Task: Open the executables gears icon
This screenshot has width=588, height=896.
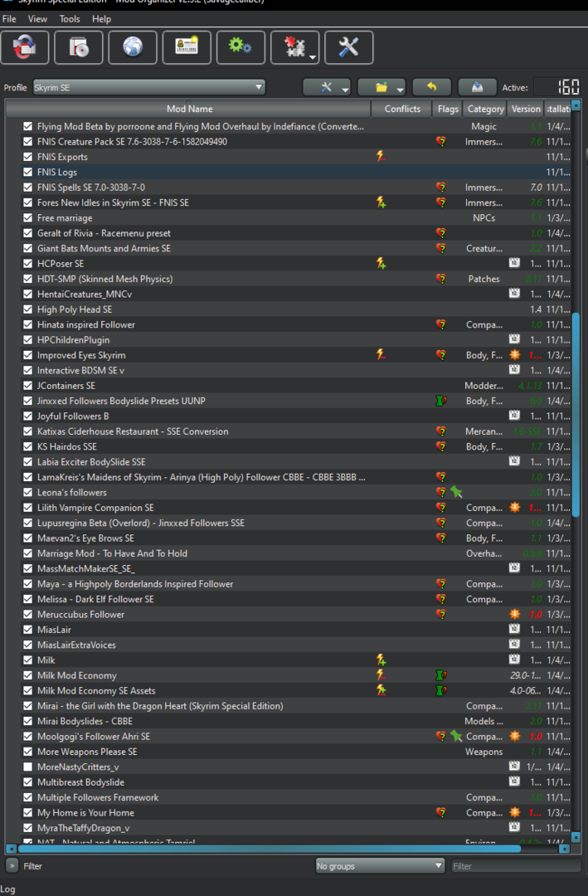Action: pos(241,47)
